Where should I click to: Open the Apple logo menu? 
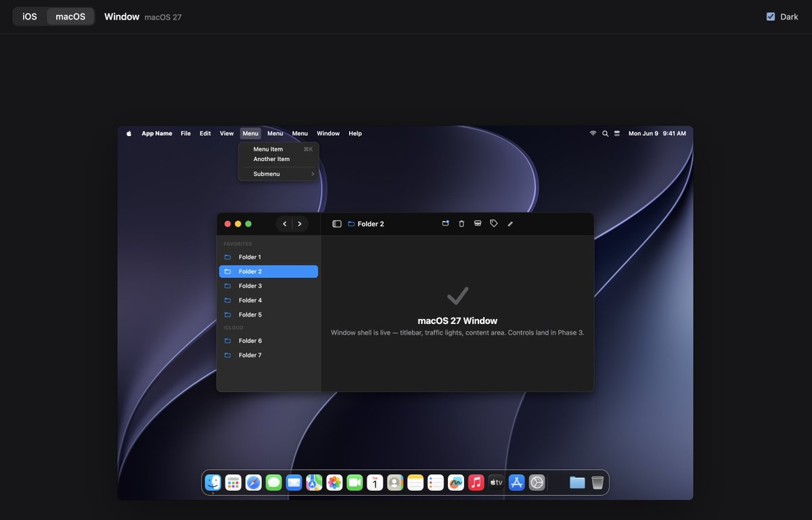[129, 133]
